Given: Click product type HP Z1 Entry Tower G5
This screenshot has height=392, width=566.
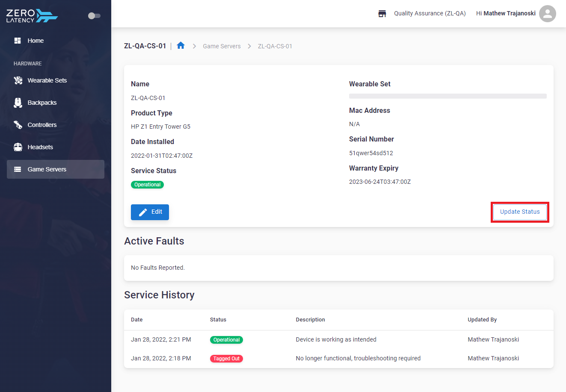Looking at the screenshot, I should click(x=160, y=127).
